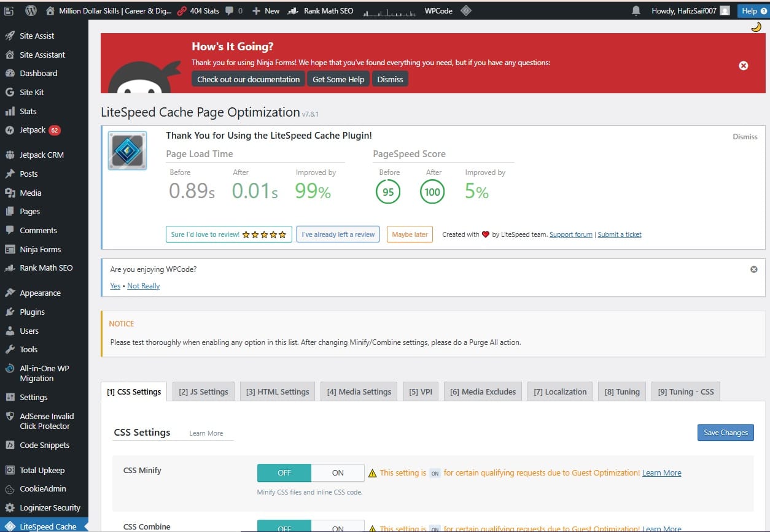Dismiss the WPCode enjoyment notice with X icon

tap(754, 269)
